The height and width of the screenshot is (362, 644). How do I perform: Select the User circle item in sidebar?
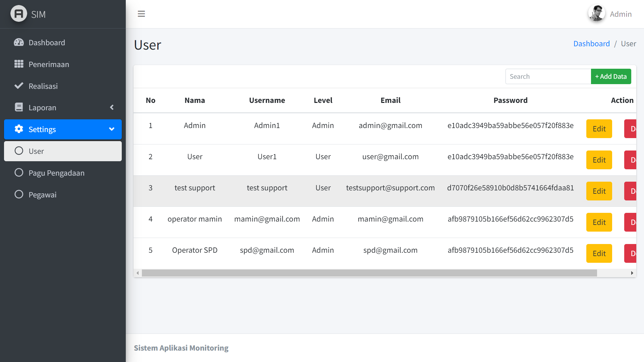[x=19, y=151]
